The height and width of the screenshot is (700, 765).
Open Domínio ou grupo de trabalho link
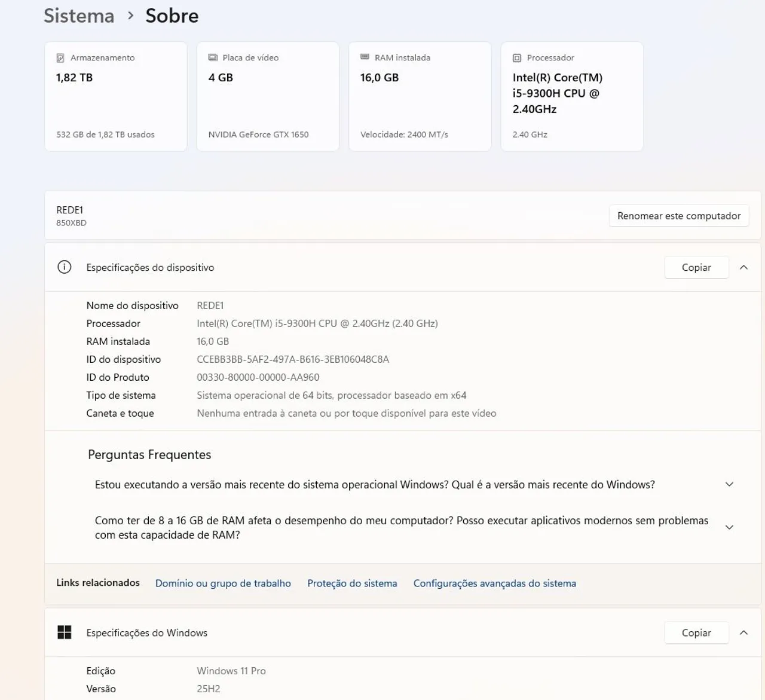tap(223, 583)
